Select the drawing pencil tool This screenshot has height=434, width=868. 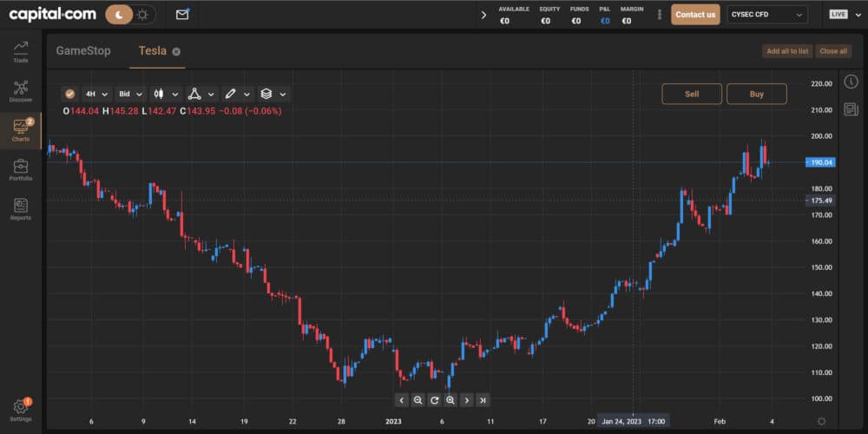230,94
